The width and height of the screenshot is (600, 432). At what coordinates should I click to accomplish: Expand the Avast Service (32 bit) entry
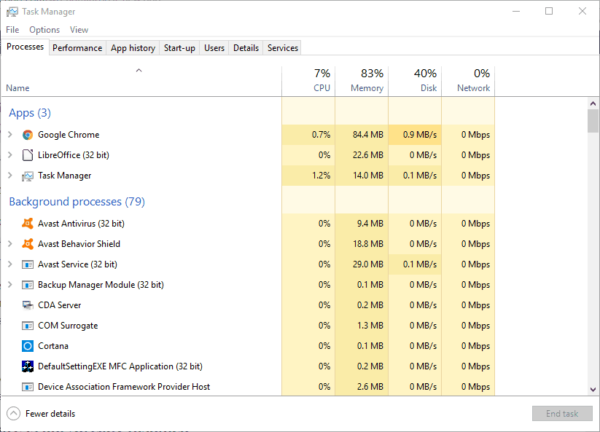point(10,264)
